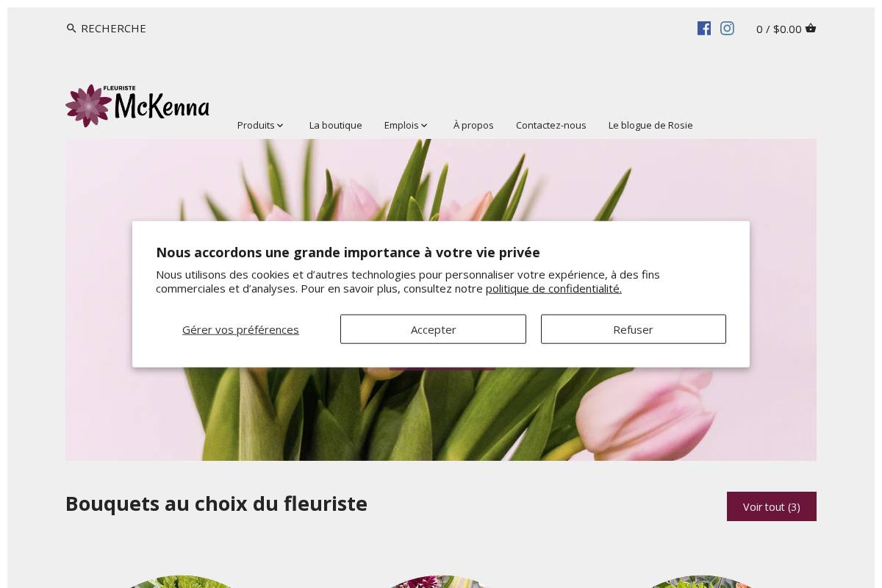This screenshot has height=588, width=882.
Task: Open the Instagram profile icon
Action: coord(727,28)
